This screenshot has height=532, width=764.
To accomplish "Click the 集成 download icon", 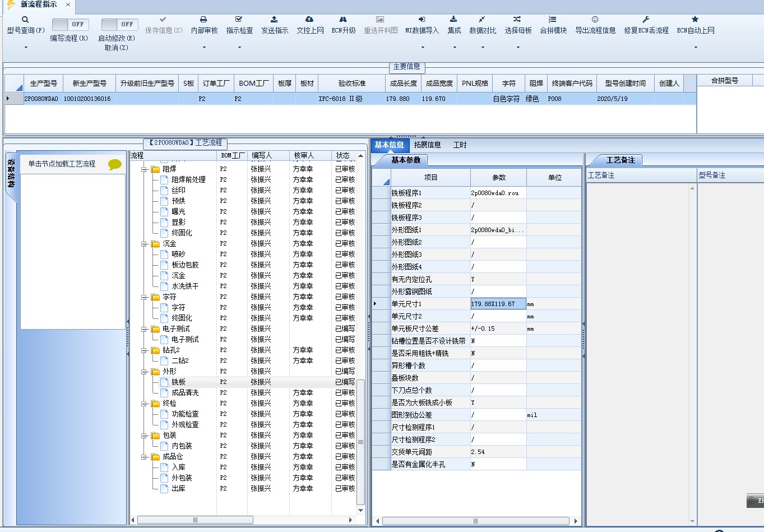I will [x=454, y=20].
